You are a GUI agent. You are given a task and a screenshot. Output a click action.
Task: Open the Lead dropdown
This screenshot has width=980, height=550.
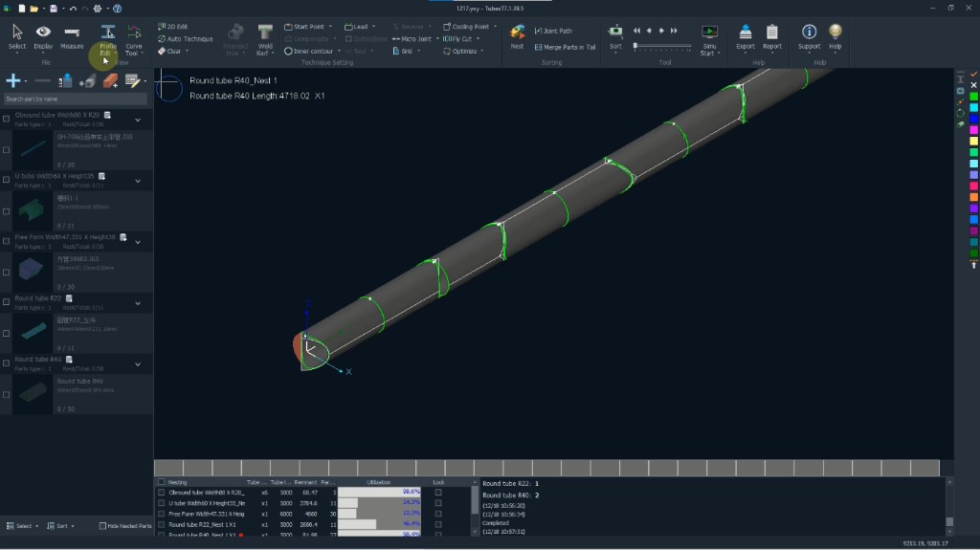(x=360, y=27)
